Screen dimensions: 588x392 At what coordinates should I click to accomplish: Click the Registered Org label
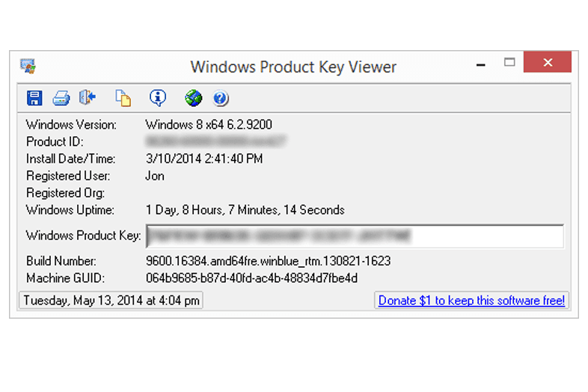pyautogui.click(x=66, y=193)
